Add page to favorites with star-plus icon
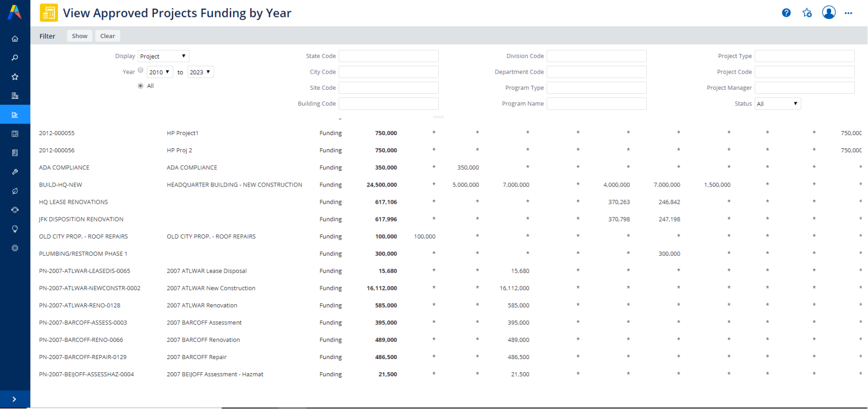 coord(807,13)
